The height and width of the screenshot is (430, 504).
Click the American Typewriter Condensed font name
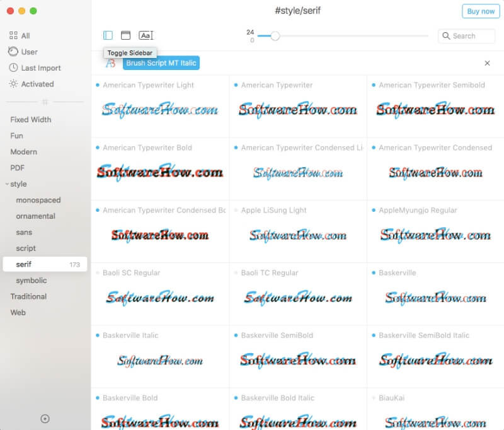point(435,148)
